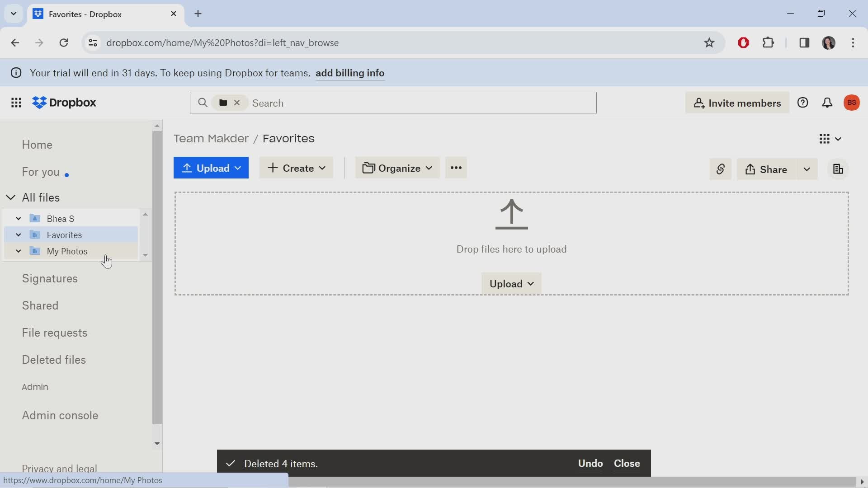Screen dimensions: 868x488
Task: Click add billing info link
Action: tap(350, 73)
